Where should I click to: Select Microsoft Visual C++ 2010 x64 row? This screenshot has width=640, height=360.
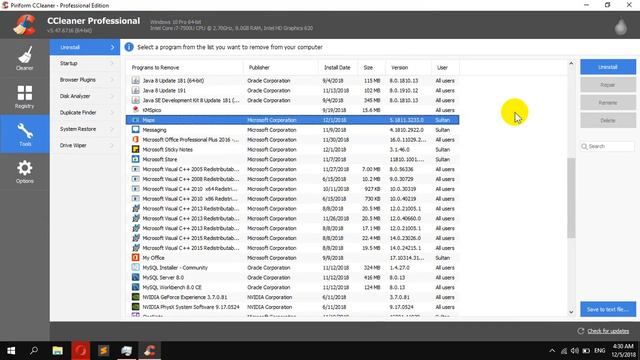click(x=292, y=189)
